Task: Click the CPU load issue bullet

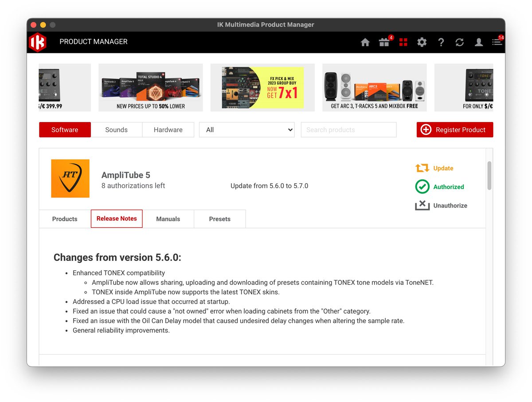Action: point(151,302)
